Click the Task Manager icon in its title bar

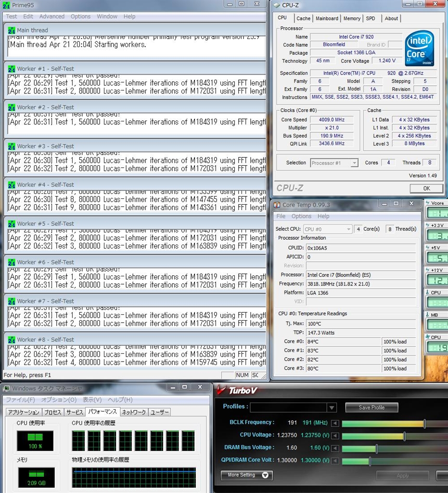[x=6, y=389]
